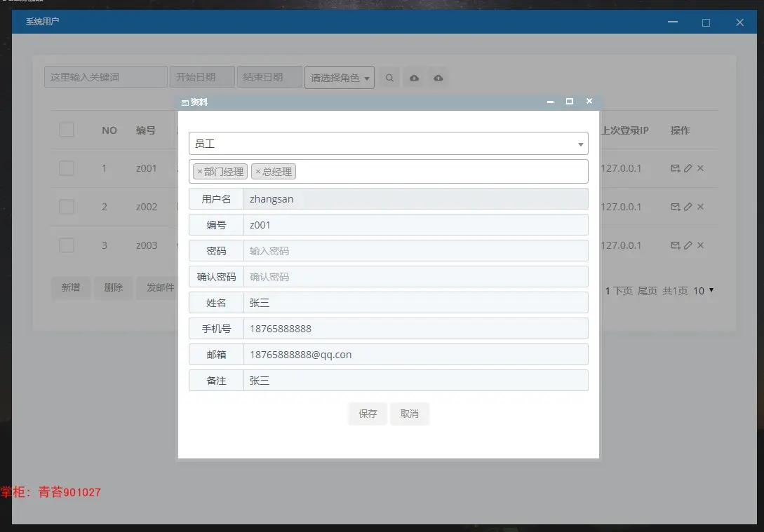Click the 新增 button
The width and height of the screenshot is (764, 532).
tap(71, 287)
